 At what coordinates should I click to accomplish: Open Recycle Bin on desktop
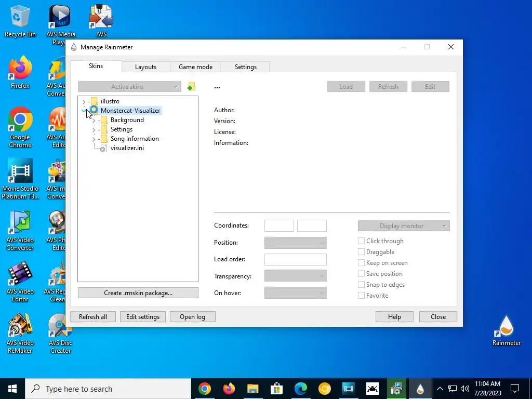[x=20, y=21]
